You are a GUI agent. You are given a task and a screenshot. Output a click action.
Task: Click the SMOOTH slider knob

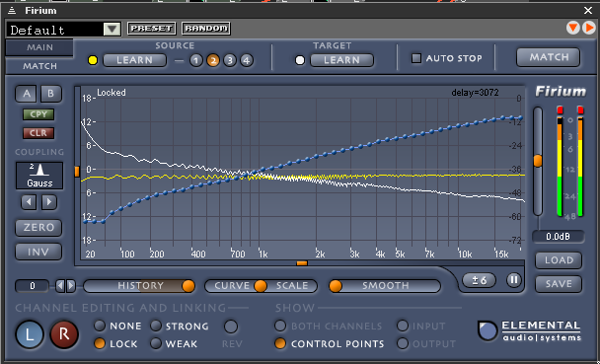(x=336, y=286)
